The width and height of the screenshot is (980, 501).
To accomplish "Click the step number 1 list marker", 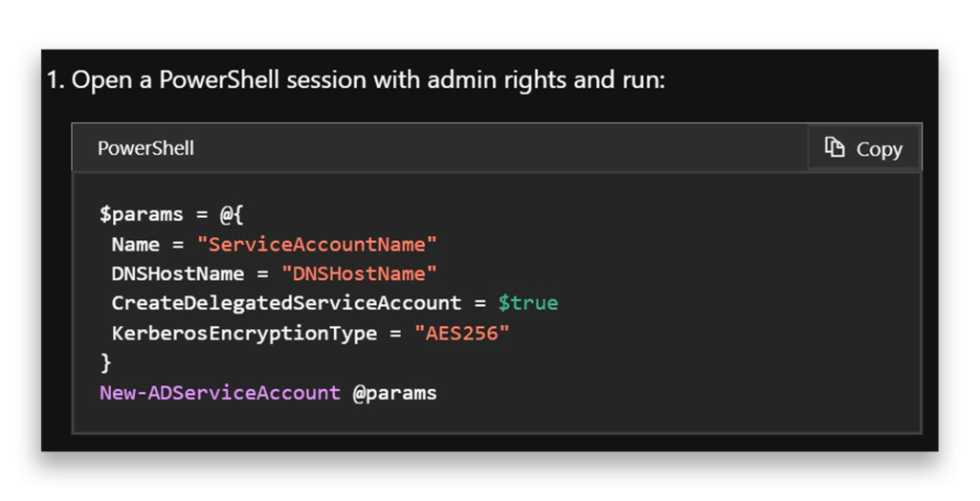I will 55,79.
